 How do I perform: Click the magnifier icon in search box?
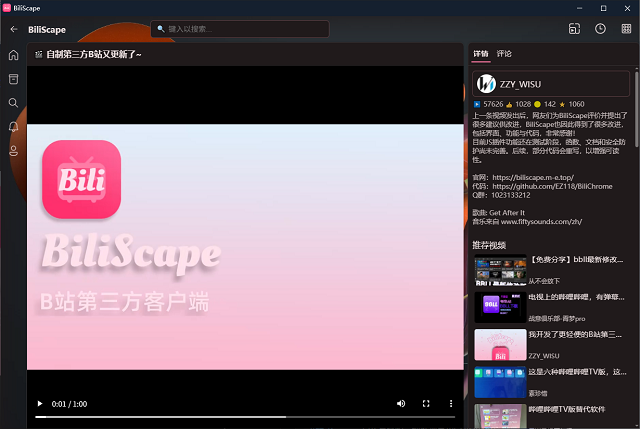161,29
